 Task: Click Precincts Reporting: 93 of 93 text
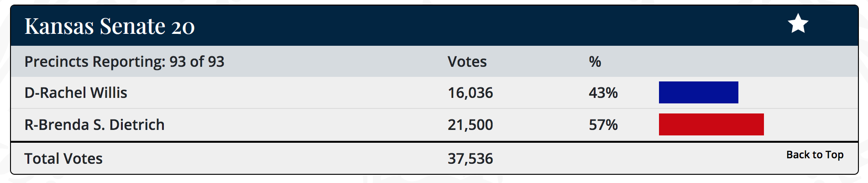click(x=125, y=62)
